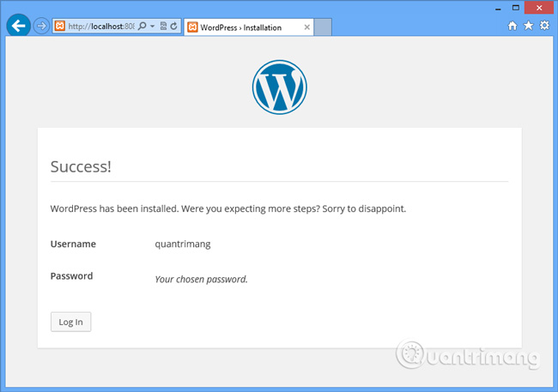Maximize the browser window
Image resolution: width=558 pixels, height=392 pixels.
coord(516,8)
